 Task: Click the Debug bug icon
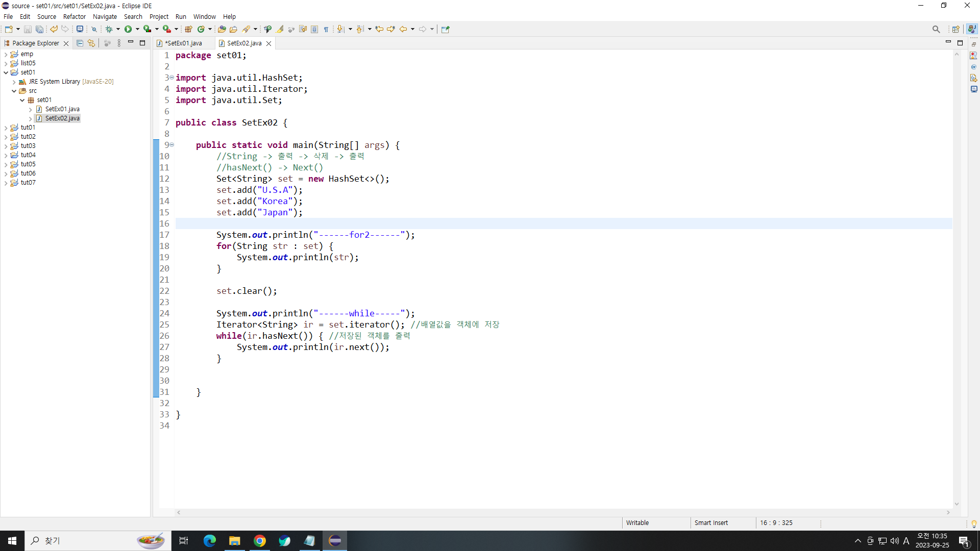109,29
